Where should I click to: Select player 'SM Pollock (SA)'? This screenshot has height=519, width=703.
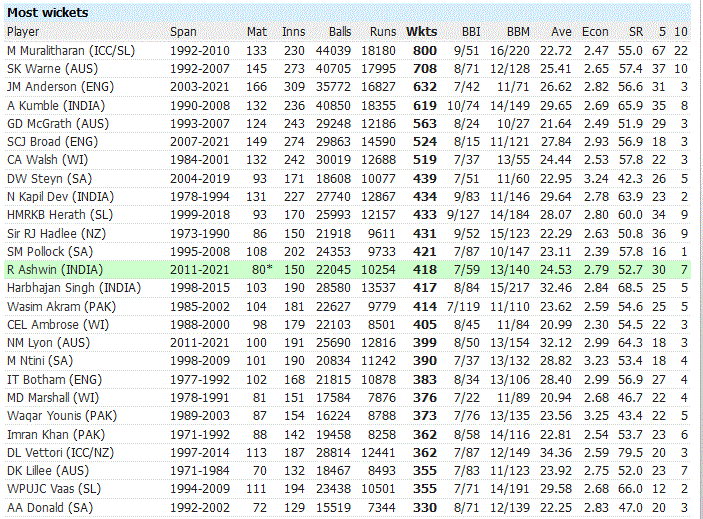pyautogui.click(x=50, y=252)
